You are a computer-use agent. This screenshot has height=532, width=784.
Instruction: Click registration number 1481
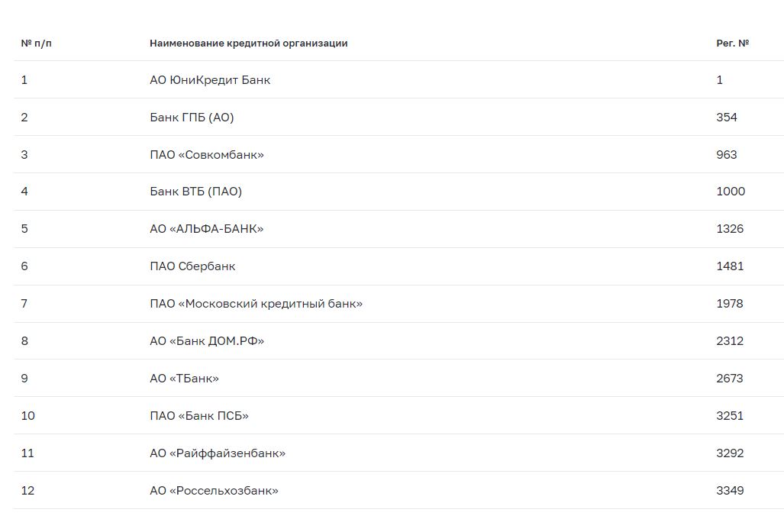[730, 266]
